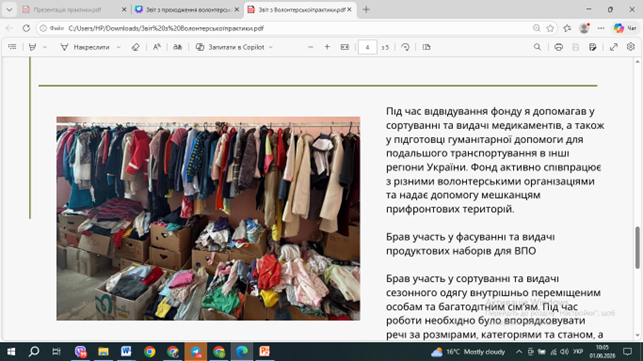The height and width of the screenshot is (361, 643).
Task: Reload the current page
Action: [x=26, y=28]
